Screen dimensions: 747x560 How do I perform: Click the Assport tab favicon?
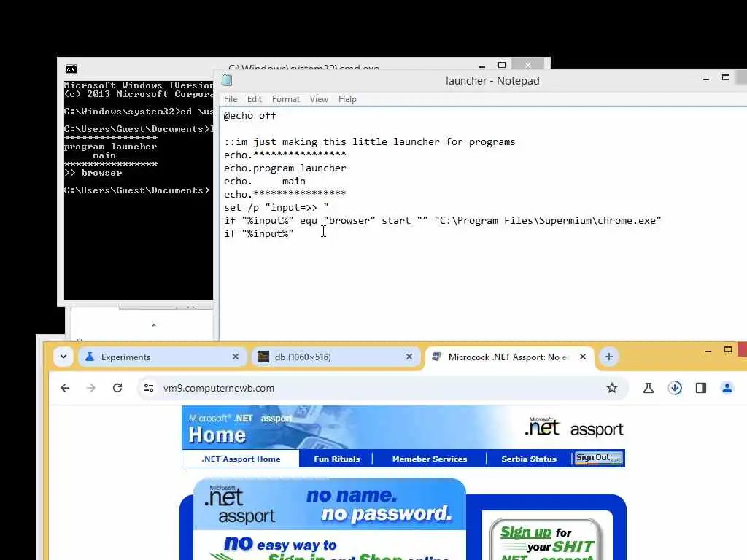[x=436, y=357]
